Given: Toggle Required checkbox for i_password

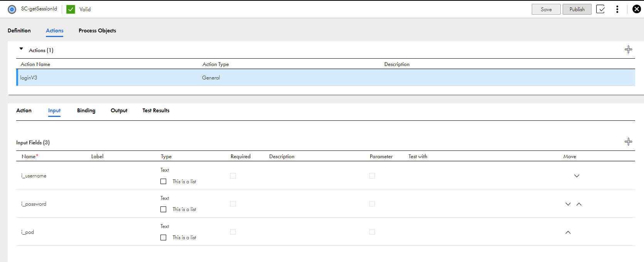Looking at the screenshot, I should click(x=233, y=204).
